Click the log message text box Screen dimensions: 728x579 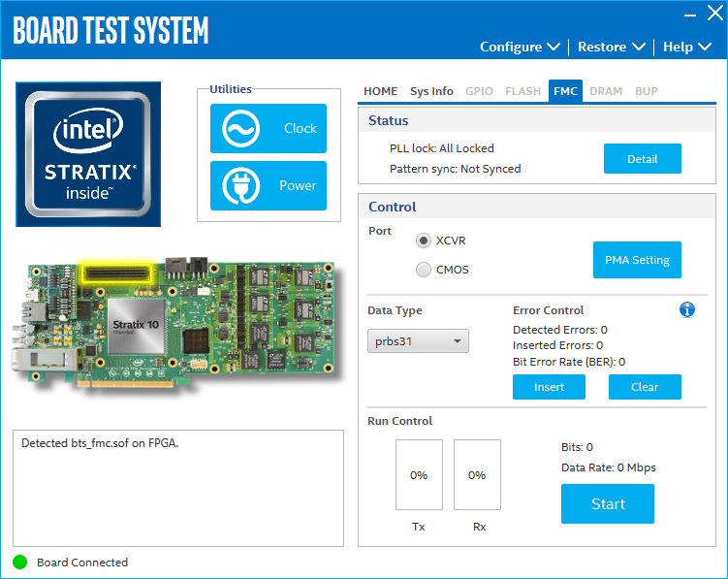pos(178,488)
